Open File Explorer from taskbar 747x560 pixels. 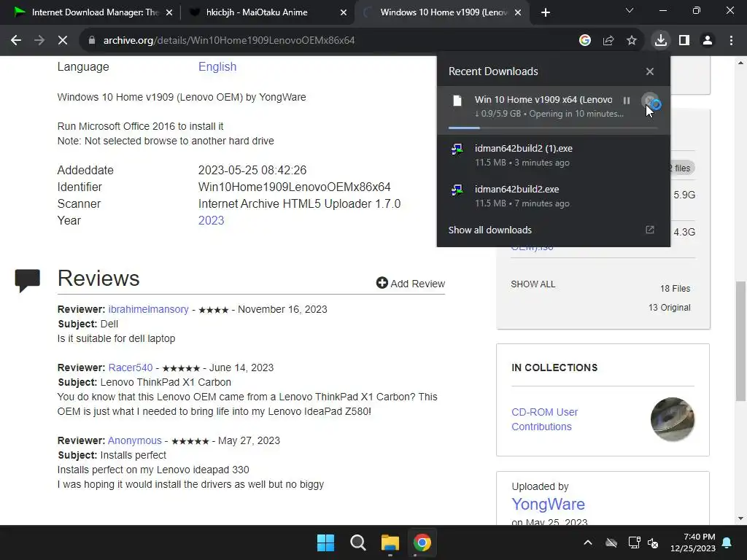390,542
